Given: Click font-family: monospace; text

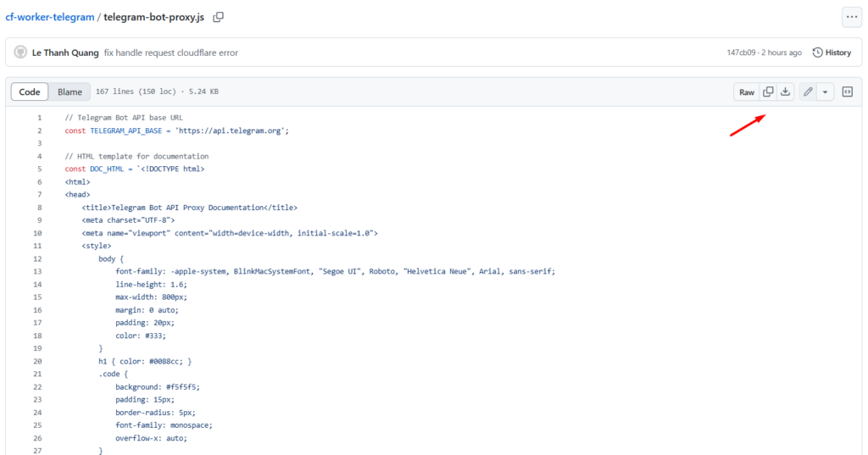Looking at the screenshot, I should click(164, 425).
